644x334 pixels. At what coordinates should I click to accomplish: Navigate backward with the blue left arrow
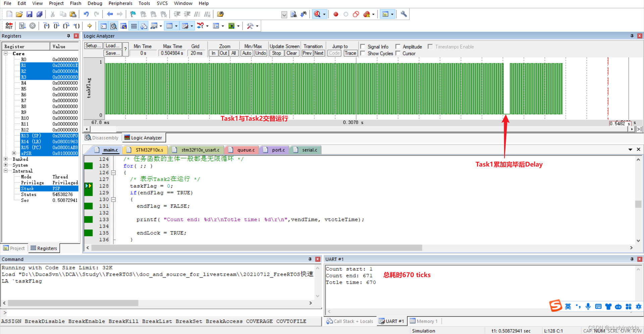click(x=110, y=14)
